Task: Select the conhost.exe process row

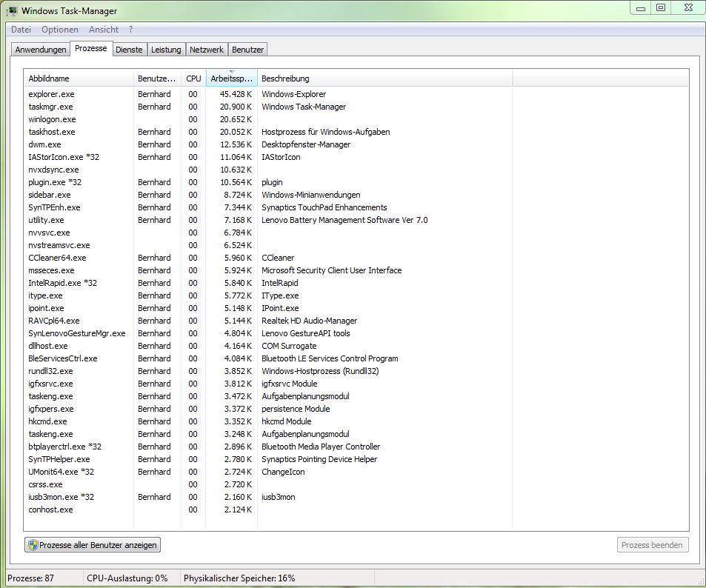Action: point(268,510)
